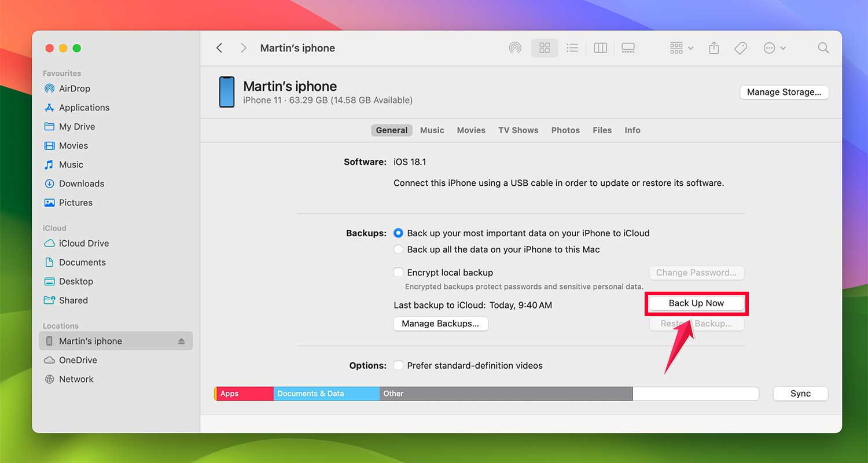
Task: Check Prefer standard-definition videos
Action: [398, 365]
